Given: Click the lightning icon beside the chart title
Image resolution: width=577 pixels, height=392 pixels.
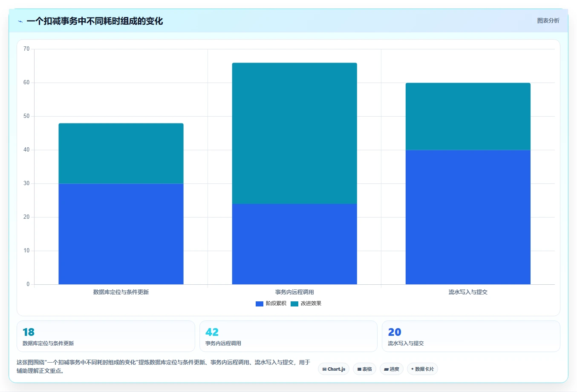Looking at the screenshot, I should [x=20, y=21].
